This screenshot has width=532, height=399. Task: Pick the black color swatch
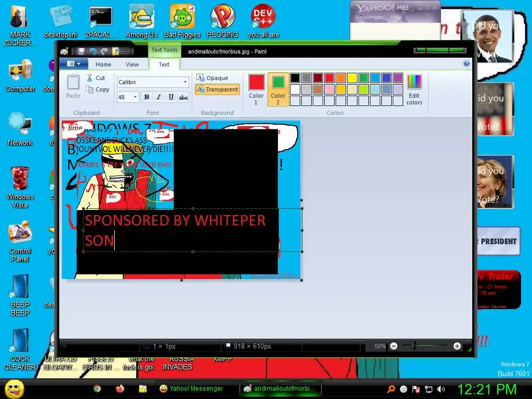[295, 78]
